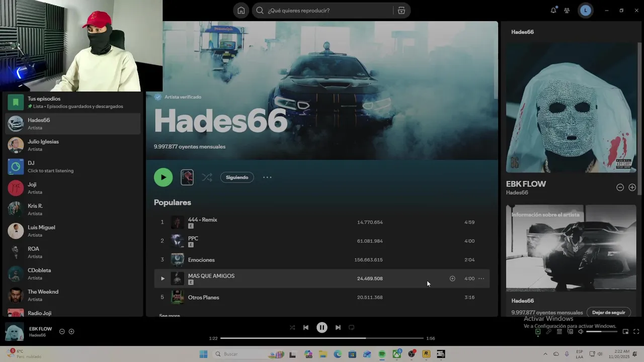The image size is (644, 362).
Task: Toggle repeat in the player controls
Action: 352,327
